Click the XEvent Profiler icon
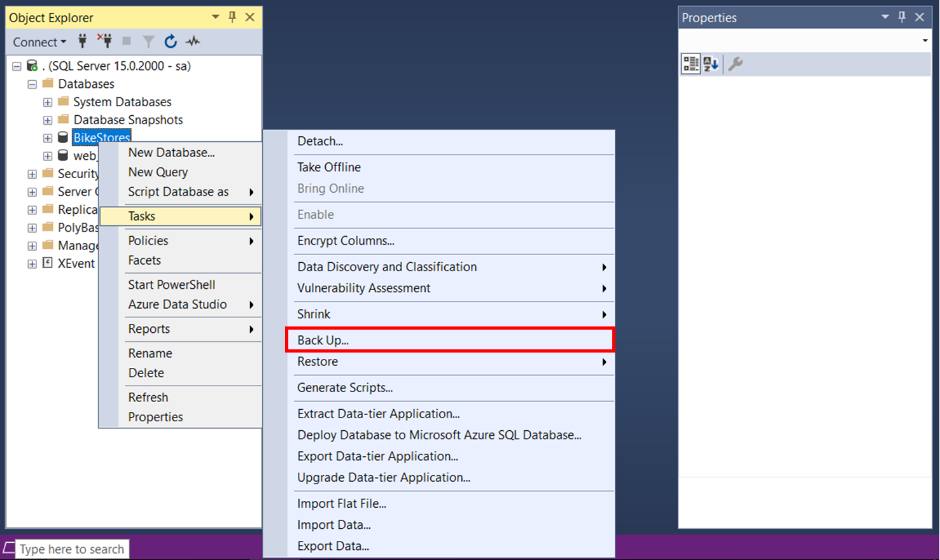The height and width of the screenshot is (560, 940). 47,263
